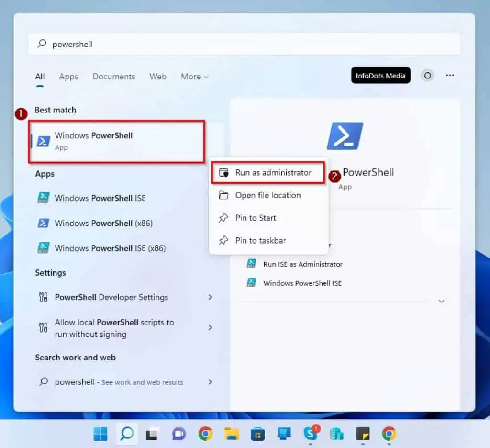Click the powershell search input field
Screen dimensions: 490x448
245,44
